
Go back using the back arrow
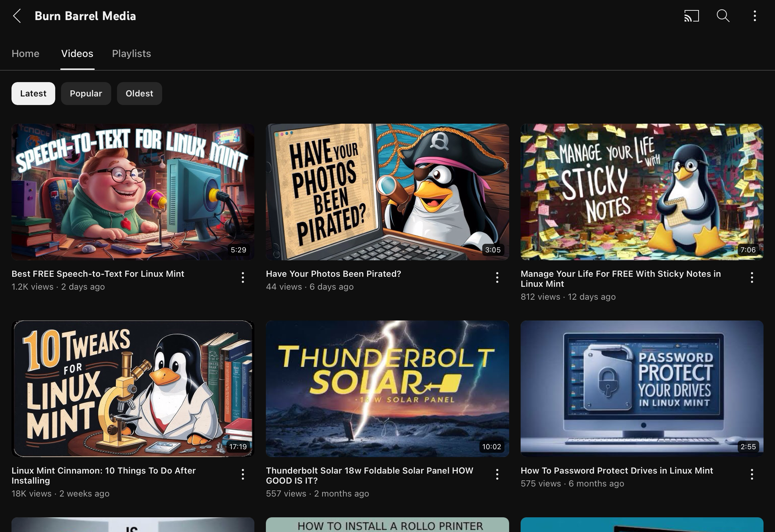17,16
